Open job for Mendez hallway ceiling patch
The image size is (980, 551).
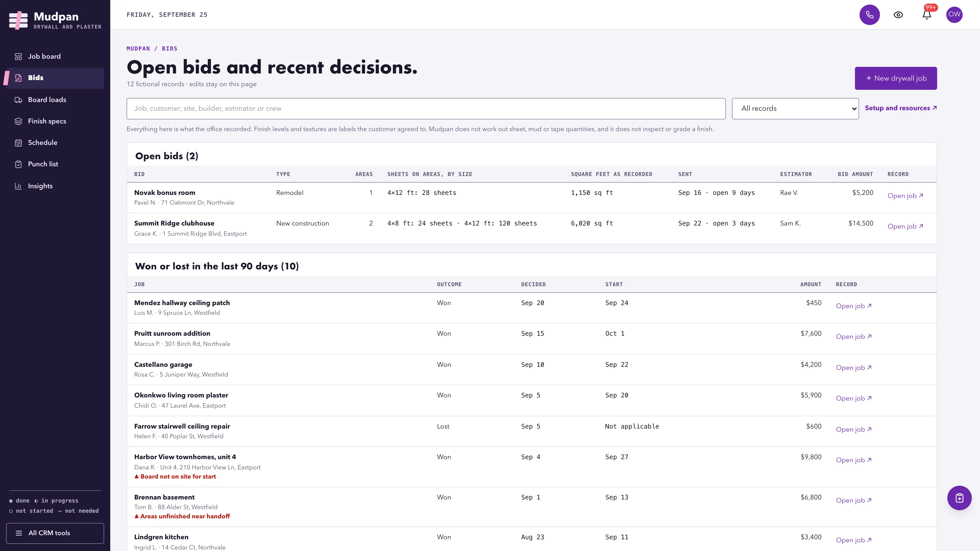[853, 306]
